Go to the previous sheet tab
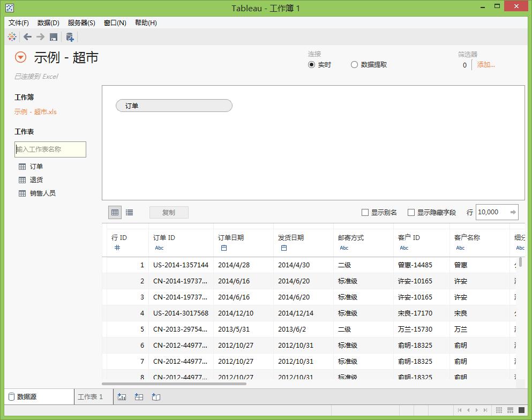The width and height of the screenshot is (532, 420). click(468, 410)
